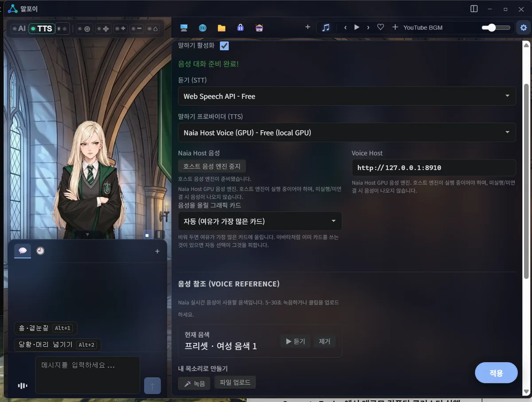Play the YouTube BGM track

356,27
